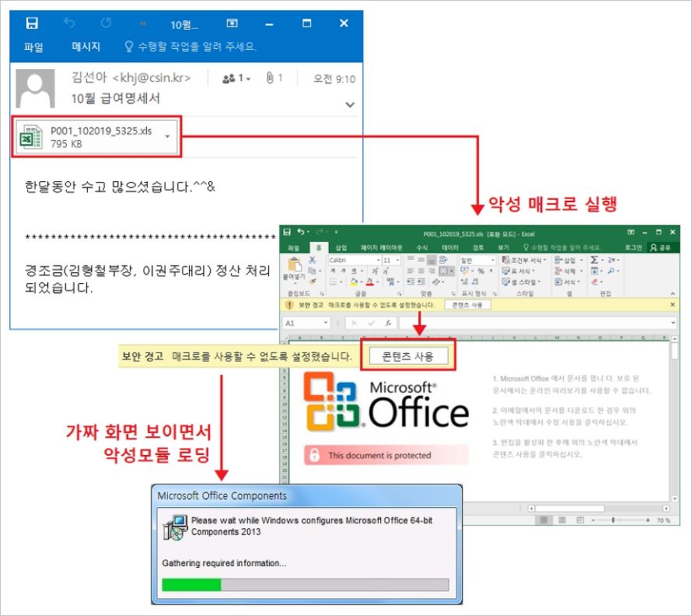Click the Format Painter brush icon
692x616 pixels.
click(x=313, y=282)
